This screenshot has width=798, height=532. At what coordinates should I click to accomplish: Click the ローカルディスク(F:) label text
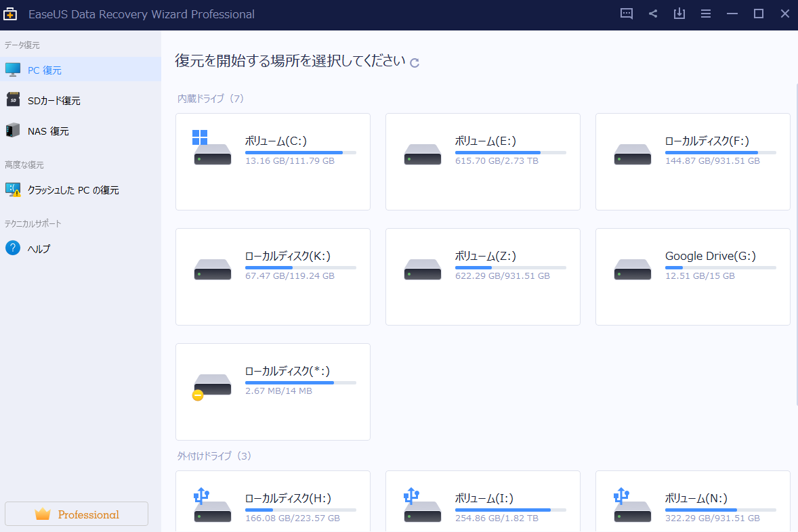click(707, 141)
